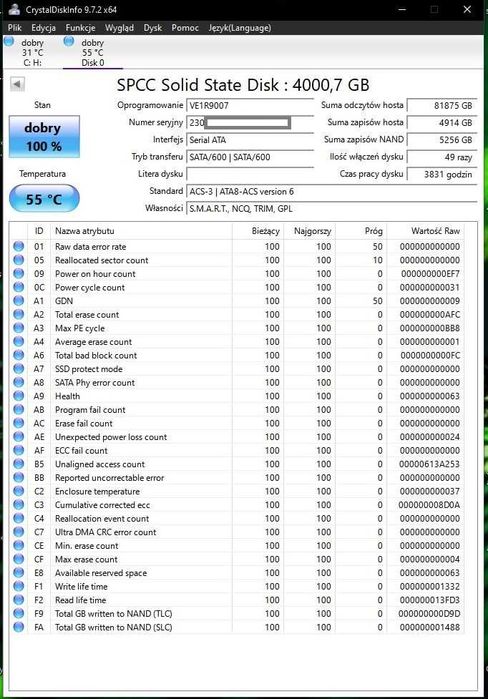Click status icon for Power cycle count

coord(19,287)
